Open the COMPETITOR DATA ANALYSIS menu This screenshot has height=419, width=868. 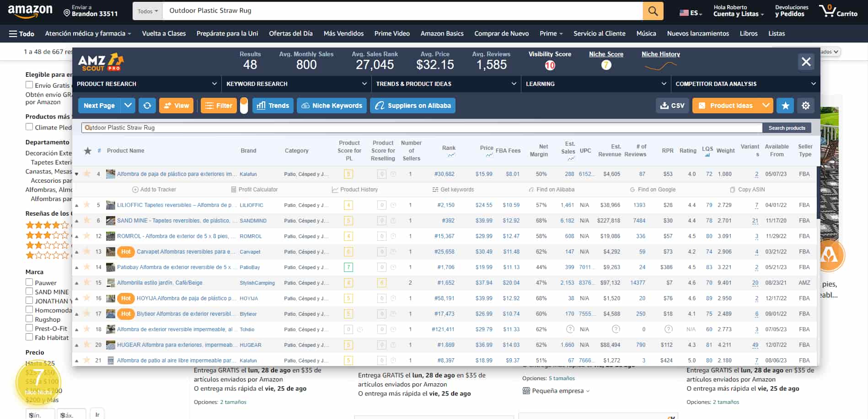tap(745, 84)
